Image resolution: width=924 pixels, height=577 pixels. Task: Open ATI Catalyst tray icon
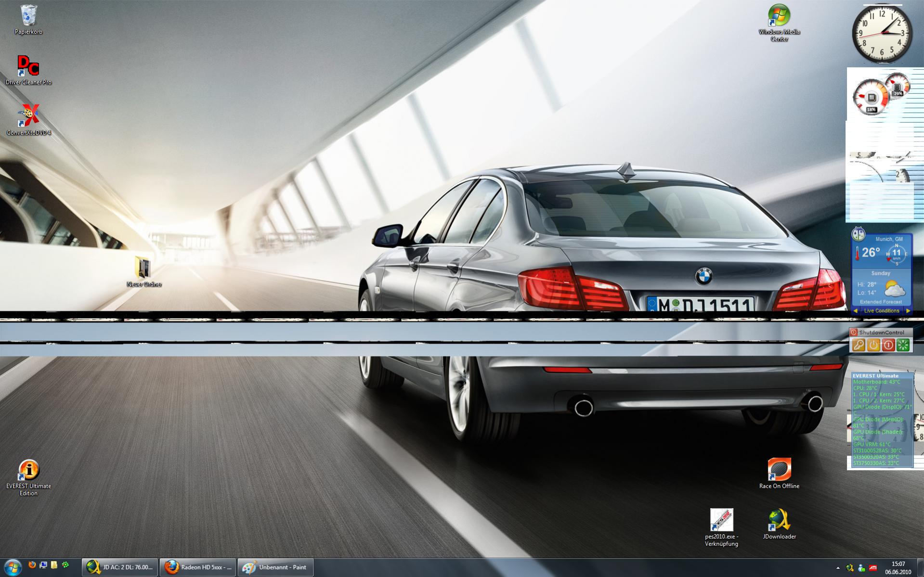872,568
